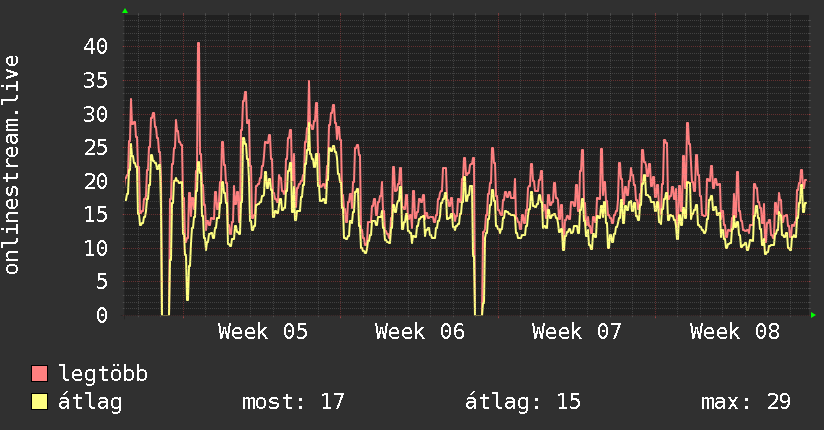The height and width of the screenshot is (430, 824).
Task: Click the 15 y-axis tick label
Action: pyautogui.click(x=96, y=214)
